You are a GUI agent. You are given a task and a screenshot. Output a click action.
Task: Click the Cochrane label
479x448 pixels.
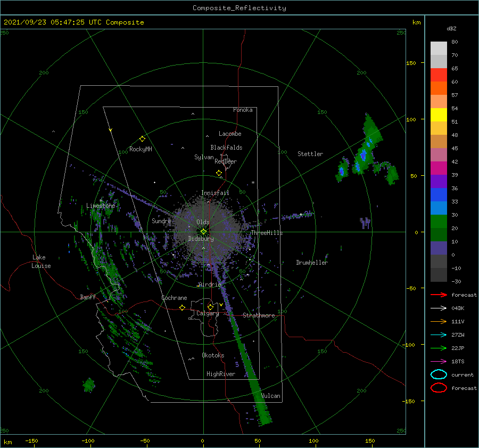point(174,298)
